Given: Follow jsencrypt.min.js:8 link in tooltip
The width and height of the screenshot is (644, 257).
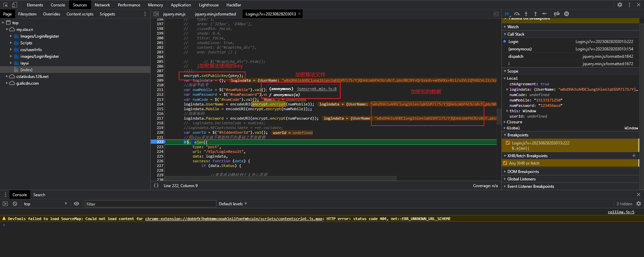Looking at the screenshot, I should coord(317,89).
